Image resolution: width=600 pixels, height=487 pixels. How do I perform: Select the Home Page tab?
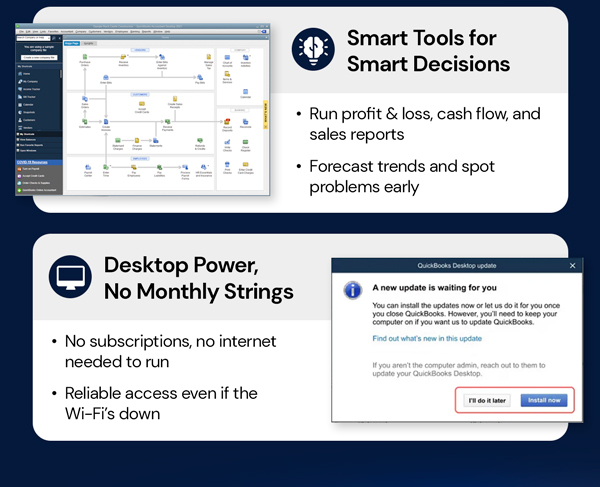tap(72, 43)
